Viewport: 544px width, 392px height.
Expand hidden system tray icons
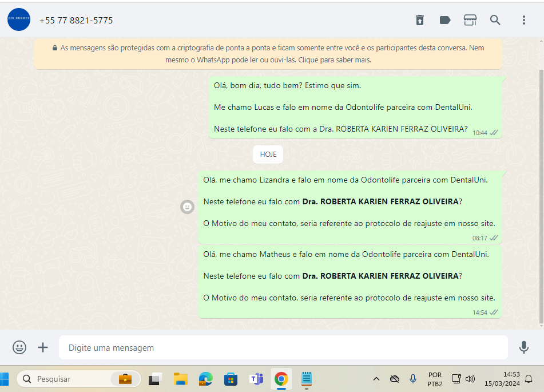coord(376,379)
